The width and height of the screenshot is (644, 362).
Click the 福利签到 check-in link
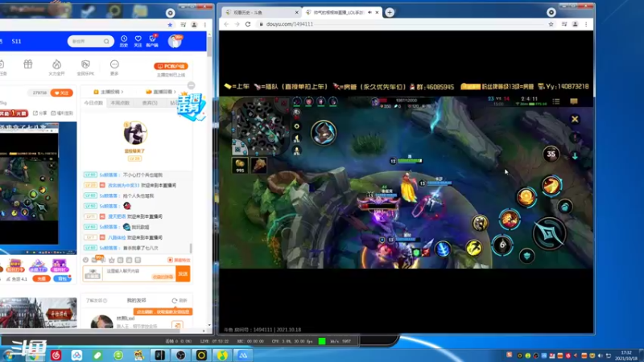click(62, 113)
